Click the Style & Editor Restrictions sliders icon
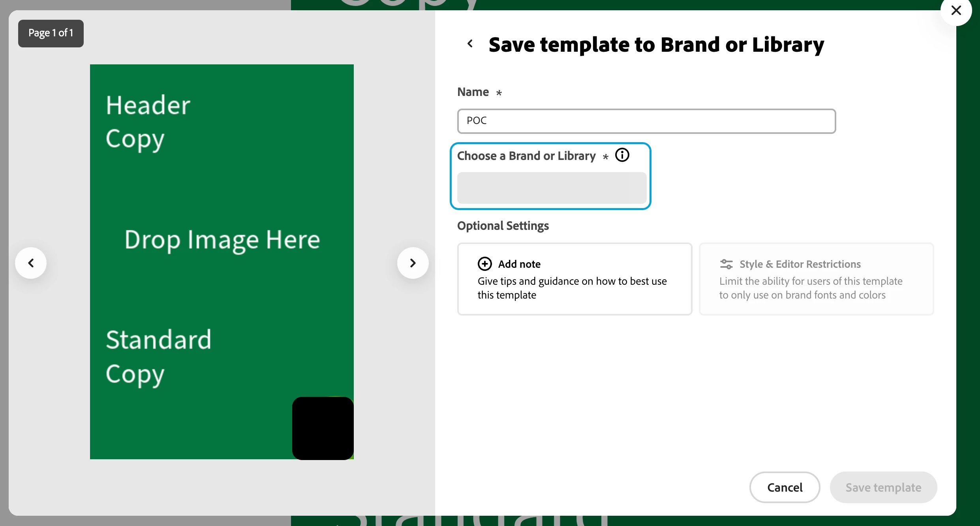The image size is (980, 526). click(726, 264)
